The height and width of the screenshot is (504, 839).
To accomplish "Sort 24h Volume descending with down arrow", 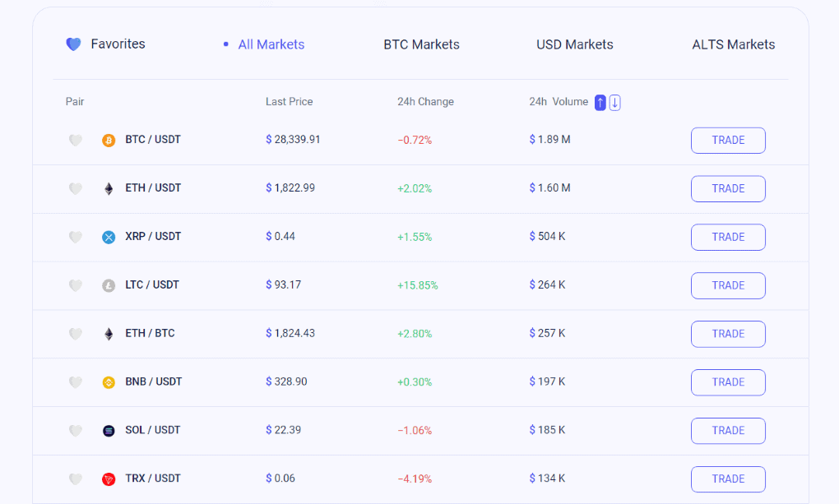I will (614, 102).
